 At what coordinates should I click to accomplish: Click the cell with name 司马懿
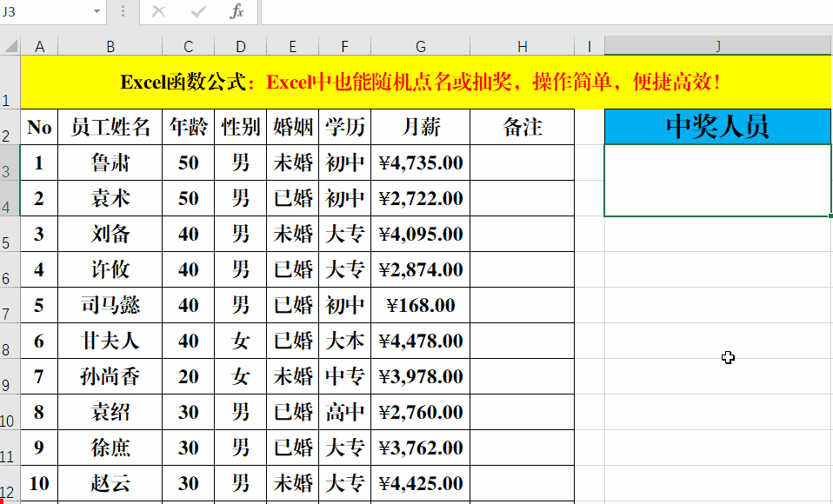[x=110, y=305]
